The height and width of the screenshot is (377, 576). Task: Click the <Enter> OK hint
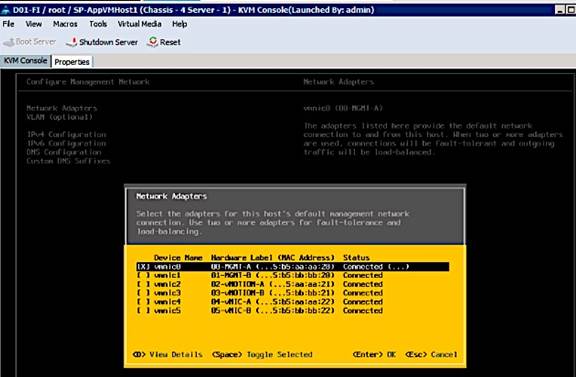click(x=374, y=355)
